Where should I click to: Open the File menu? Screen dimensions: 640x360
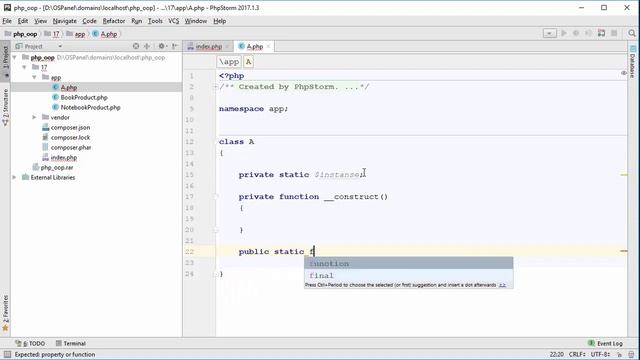(7, 21)
